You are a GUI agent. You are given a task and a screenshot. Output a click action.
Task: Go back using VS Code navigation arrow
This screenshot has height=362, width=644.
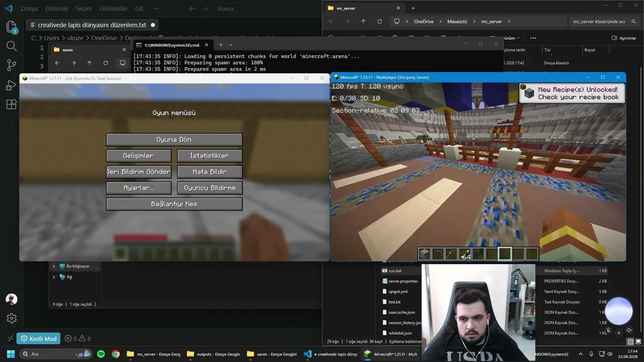[192, 9]
